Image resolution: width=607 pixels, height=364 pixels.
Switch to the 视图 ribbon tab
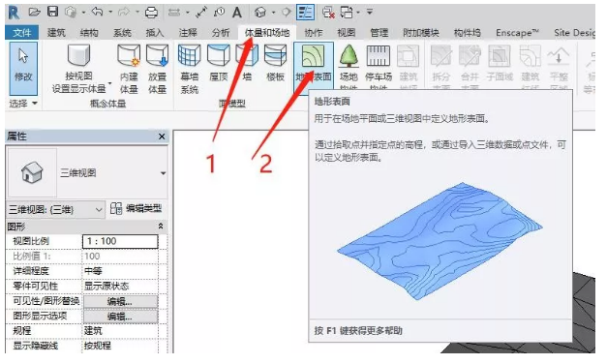[x=347, y=33]
